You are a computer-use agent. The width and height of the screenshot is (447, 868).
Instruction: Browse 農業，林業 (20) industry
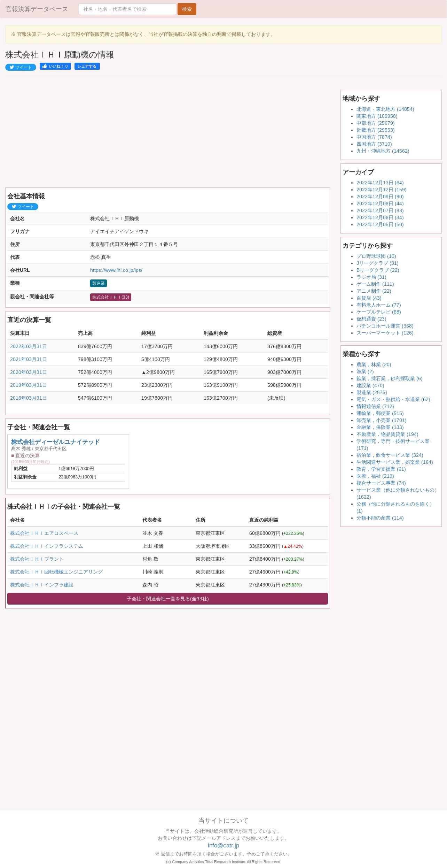pos(374,364)
